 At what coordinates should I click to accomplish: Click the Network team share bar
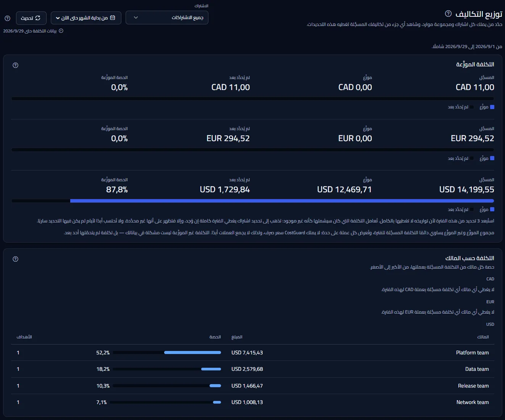tap(165, 402)
